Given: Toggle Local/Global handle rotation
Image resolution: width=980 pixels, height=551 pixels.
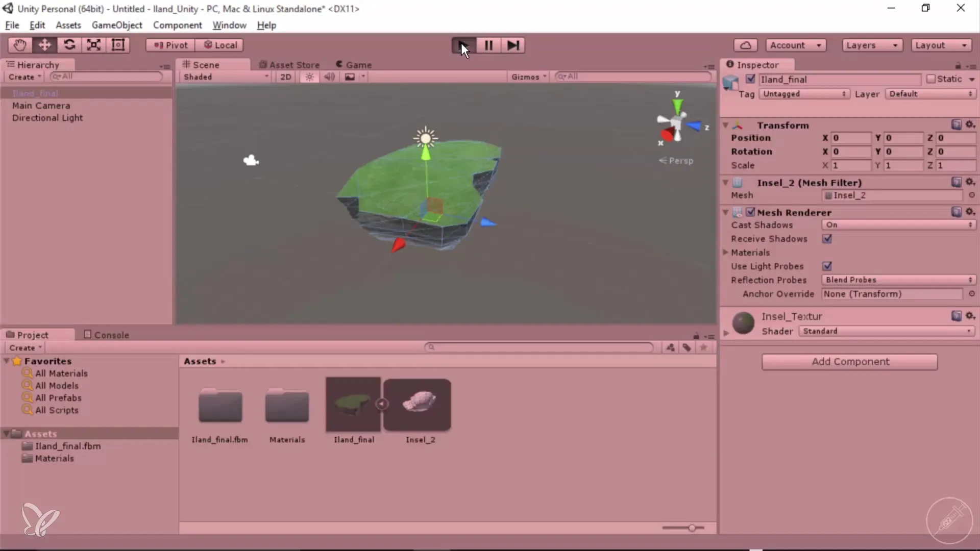Looking at the screenshot, I should 220,45.
